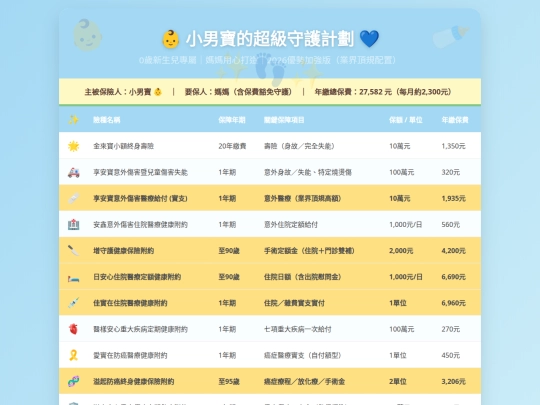Click the 關鍵保障項目 column header
540x405 pixels.
284,120
